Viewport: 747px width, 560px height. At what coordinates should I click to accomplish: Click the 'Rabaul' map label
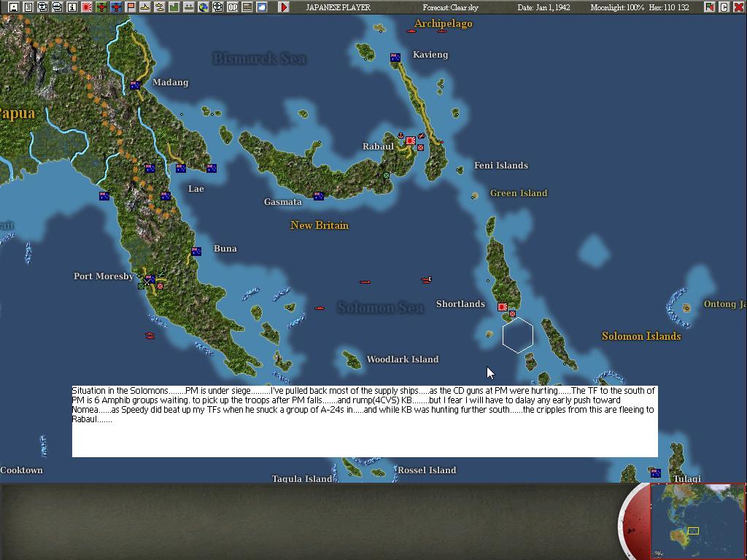(379, 146)
